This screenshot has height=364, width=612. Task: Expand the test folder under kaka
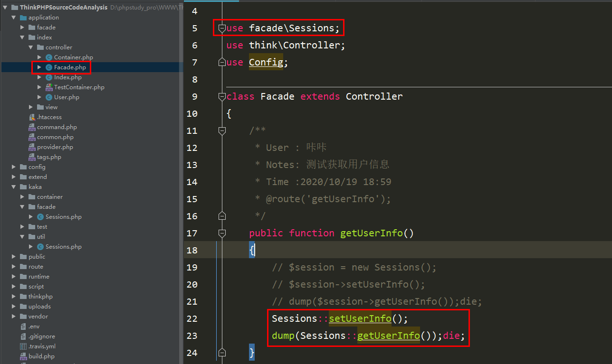22,227
